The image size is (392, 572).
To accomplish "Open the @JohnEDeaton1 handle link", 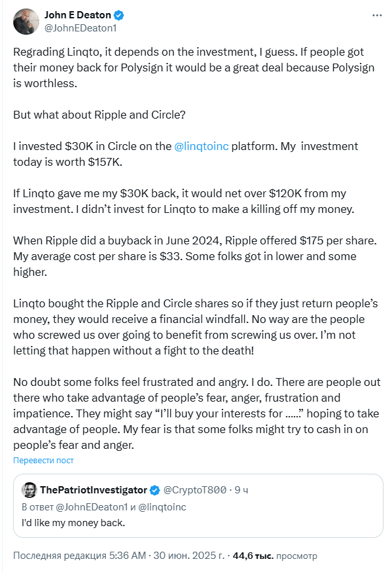I will coord(80,28).
